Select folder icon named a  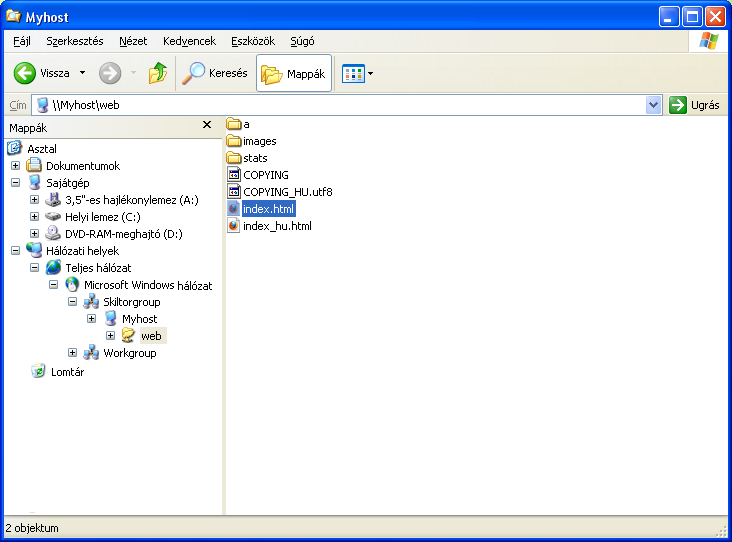tap(233, 124)
